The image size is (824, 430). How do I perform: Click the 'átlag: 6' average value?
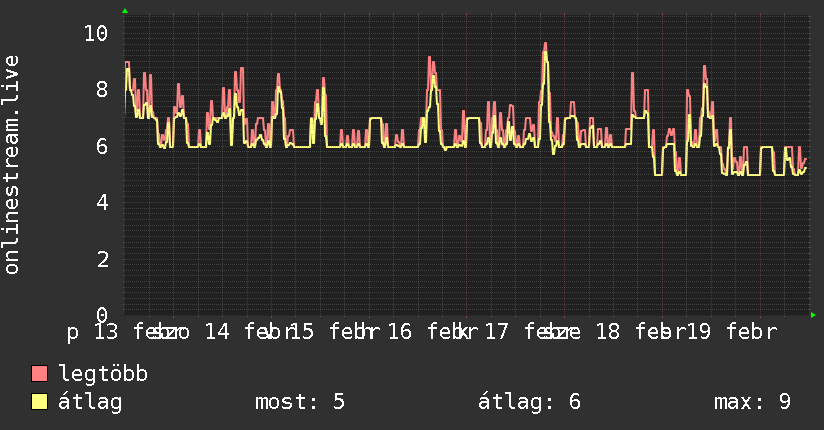coord(529,402)
